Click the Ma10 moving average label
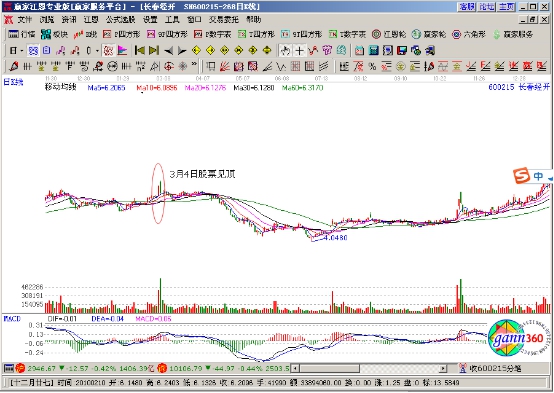The image size is (554, 393). [157, 88]
